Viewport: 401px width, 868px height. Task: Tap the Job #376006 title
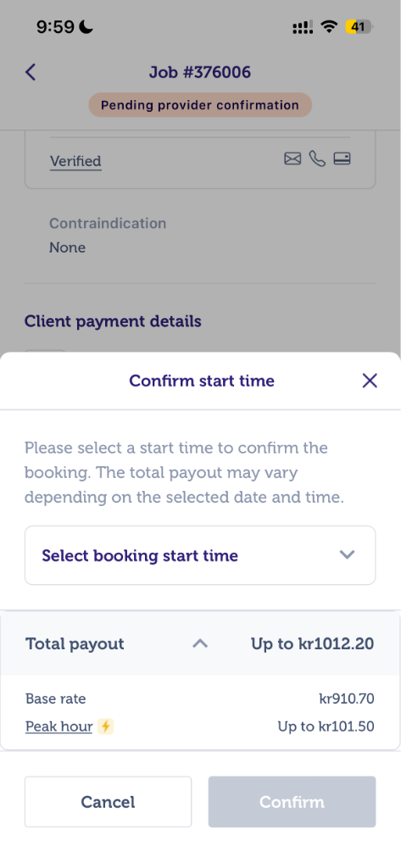[200, 72]
